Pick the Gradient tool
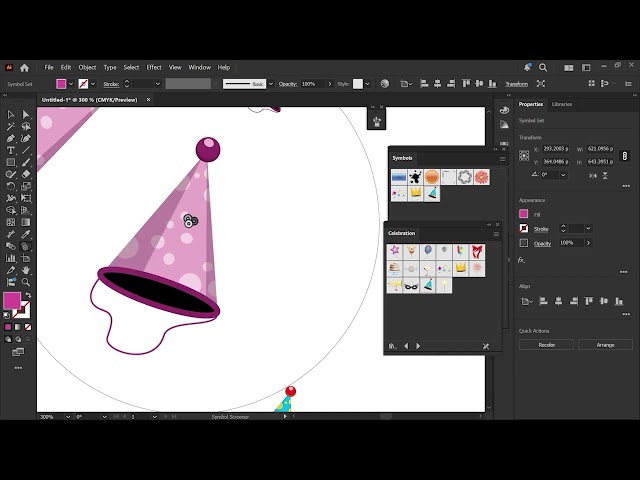The width and height of the screenshot is (640, 480). point(26,222)
